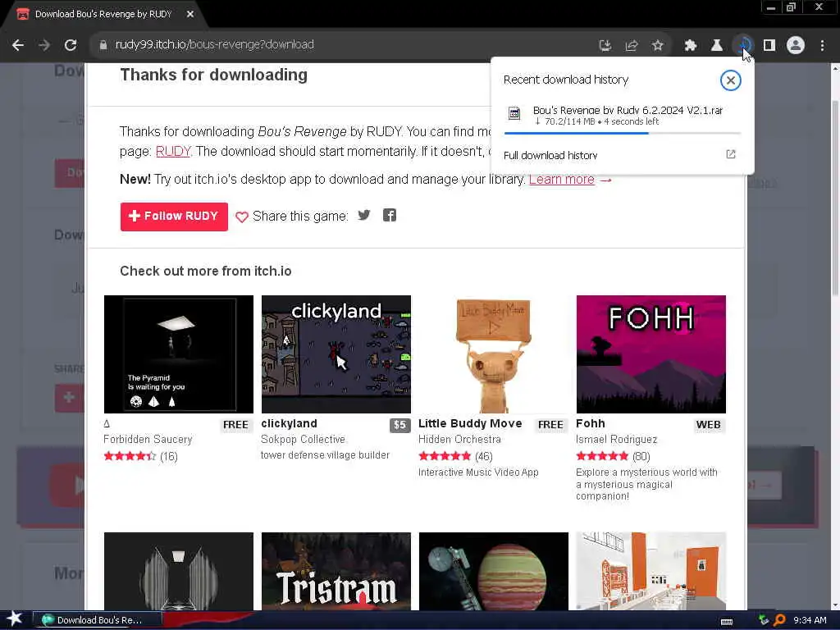Screen dimensions: 840x630
Task: Bookmark this page with star icon
Action: point(658,46)
